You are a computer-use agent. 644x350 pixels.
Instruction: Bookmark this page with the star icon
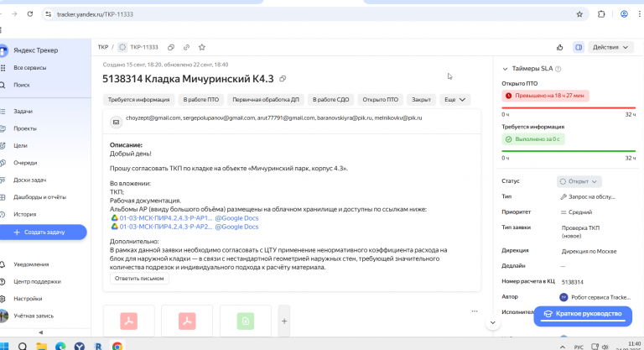[579, 14]
